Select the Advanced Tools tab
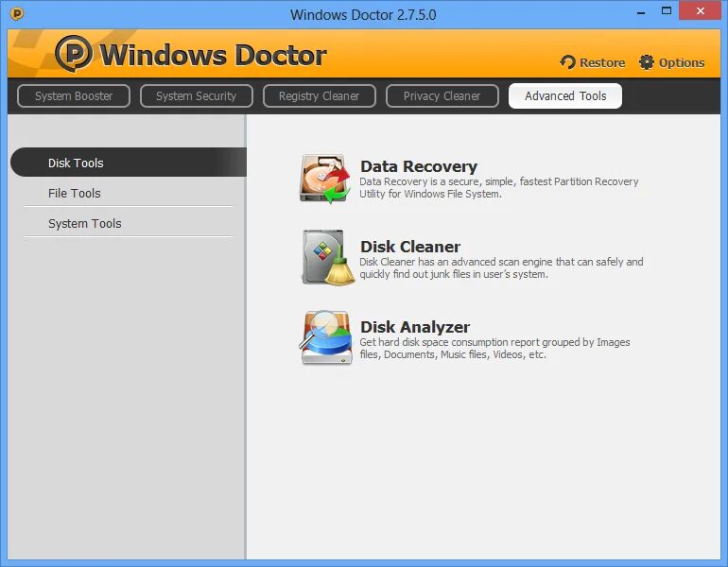Screen dimensions: 728x567 pos(565,96)
